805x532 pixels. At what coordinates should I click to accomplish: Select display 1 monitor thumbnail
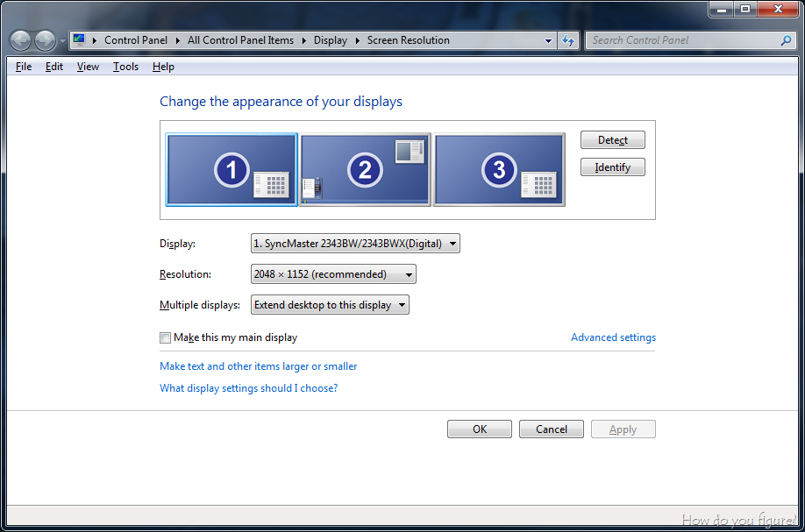click(x=232, y=169)
